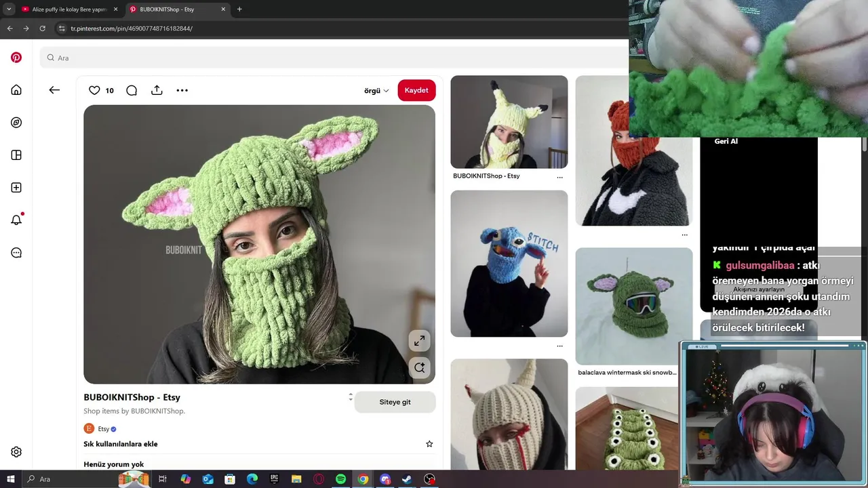This screenshot has height=488, width=868.
Task: Click the browser address bar URL
Action: click(x=132, y=28)
